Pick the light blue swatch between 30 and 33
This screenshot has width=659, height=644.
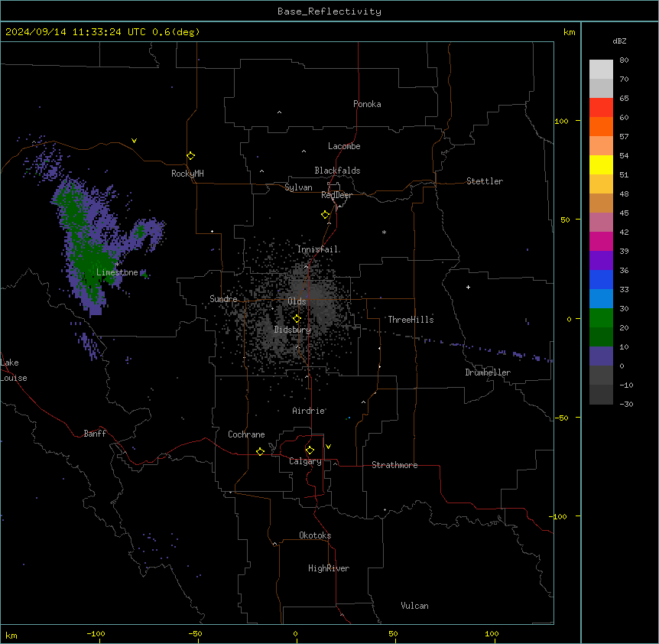[601, 299]
